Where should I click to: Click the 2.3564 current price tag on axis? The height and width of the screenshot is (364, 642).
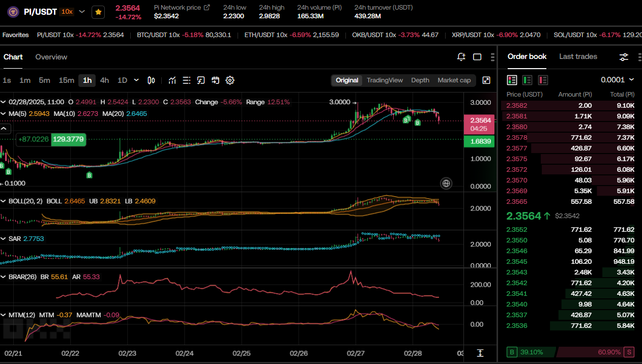(x=480, y=124)
